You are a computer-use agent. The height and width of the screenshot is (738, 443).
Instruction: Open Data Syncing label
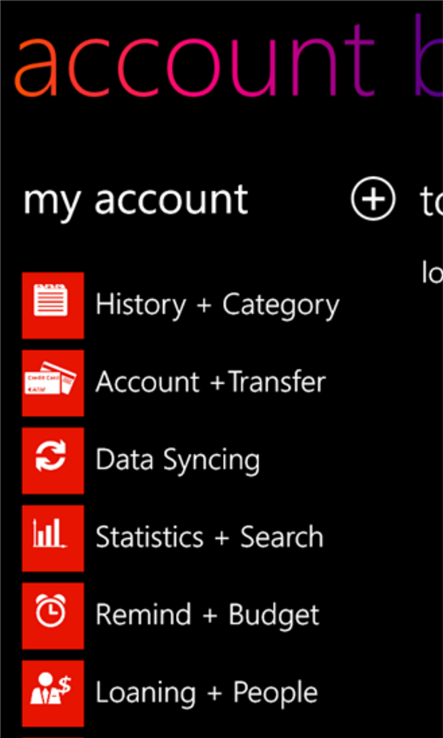pyautogui.click(x=177, y=460)
